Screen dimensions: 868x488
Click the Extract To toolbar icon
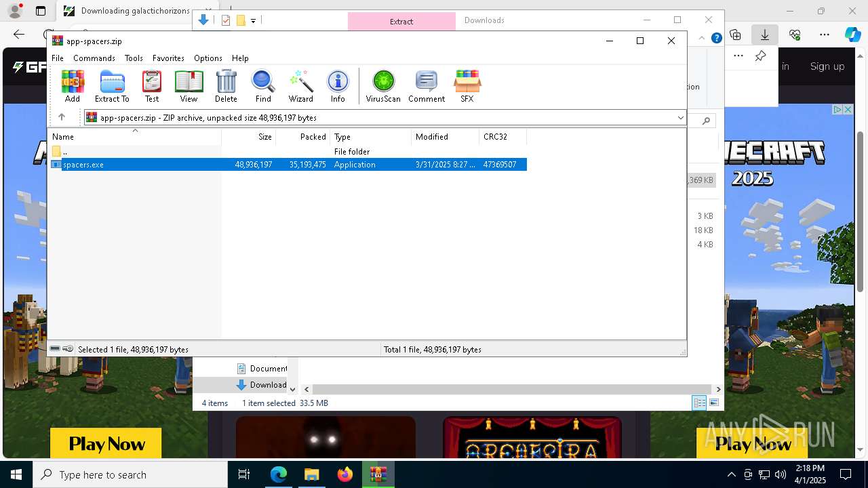112,86
